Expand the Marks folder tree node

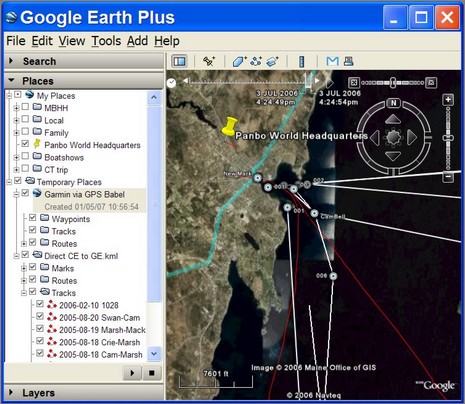click(24, 268)
